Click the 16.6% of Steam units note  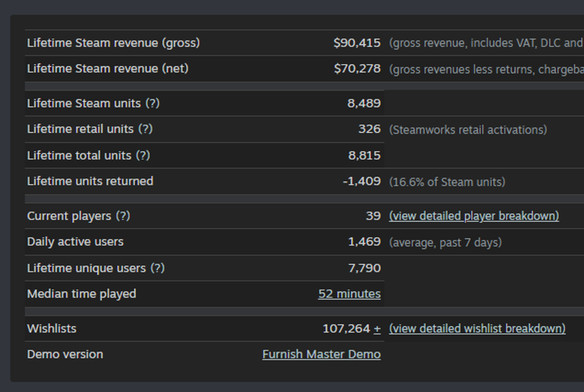[447, 182]
